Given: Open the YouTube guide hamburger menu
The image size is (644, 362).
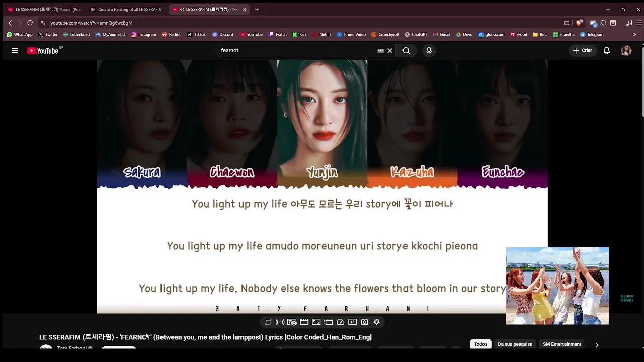Looking at the screenshot, I should point(15,51).
